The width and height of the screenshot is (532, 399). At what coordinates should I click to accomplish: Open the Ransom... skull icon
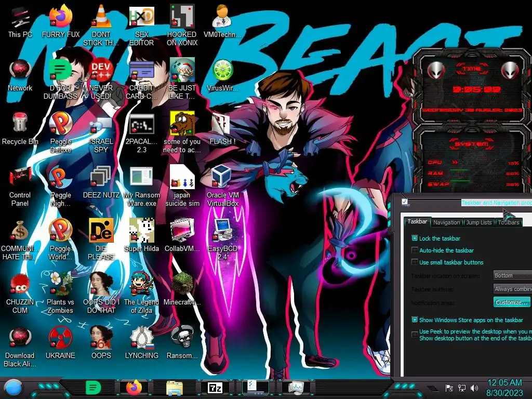[182, 343]
